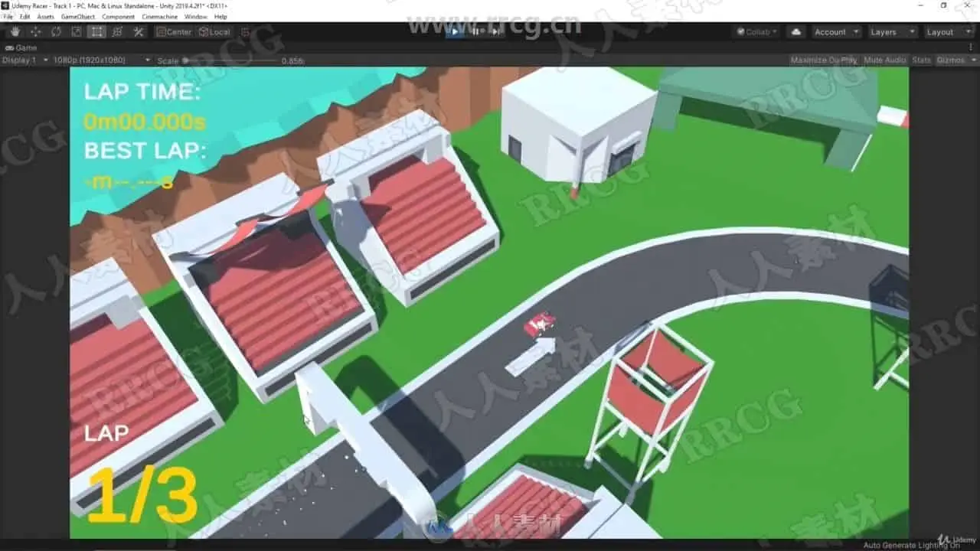Select the Rect Transform tool

coord(96,32)
